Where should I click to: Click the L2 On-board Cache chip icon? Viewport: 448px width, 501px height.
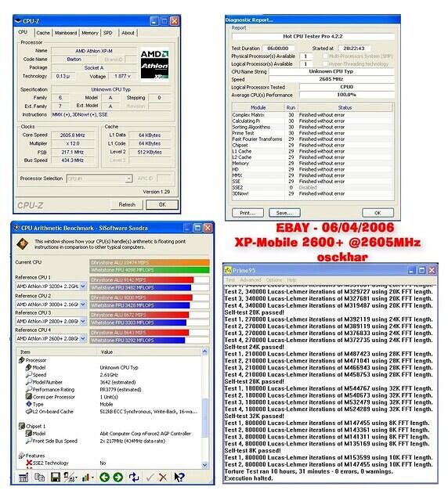tap(28, 412)
